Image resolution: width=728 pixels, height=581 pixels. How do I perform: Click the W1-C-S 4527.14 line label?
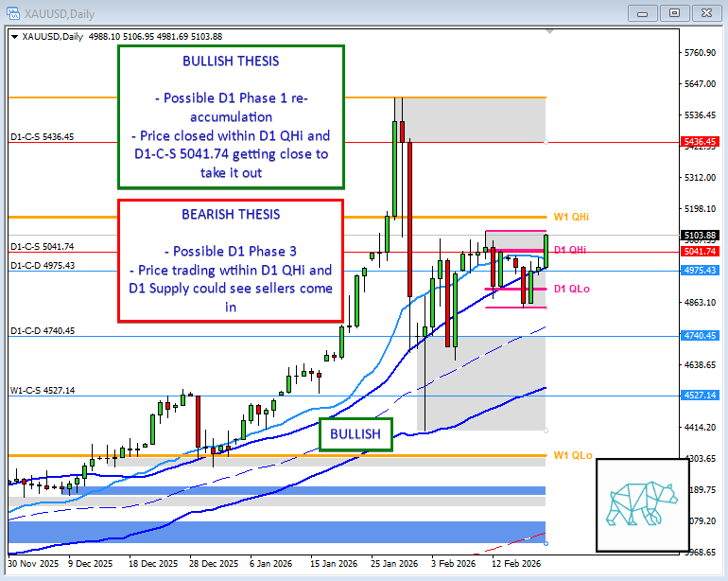coord(43,390)
